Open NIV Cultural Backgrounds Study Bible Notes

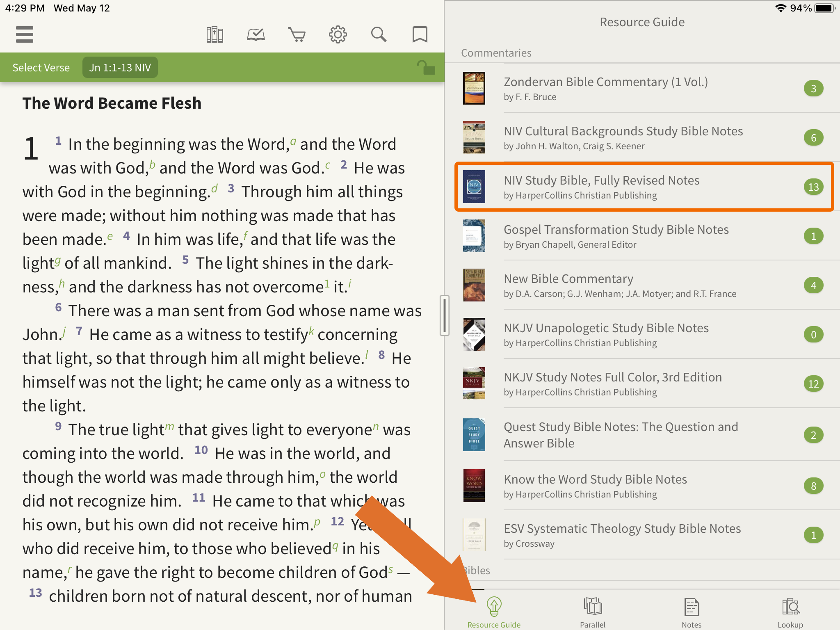(642, 137)
